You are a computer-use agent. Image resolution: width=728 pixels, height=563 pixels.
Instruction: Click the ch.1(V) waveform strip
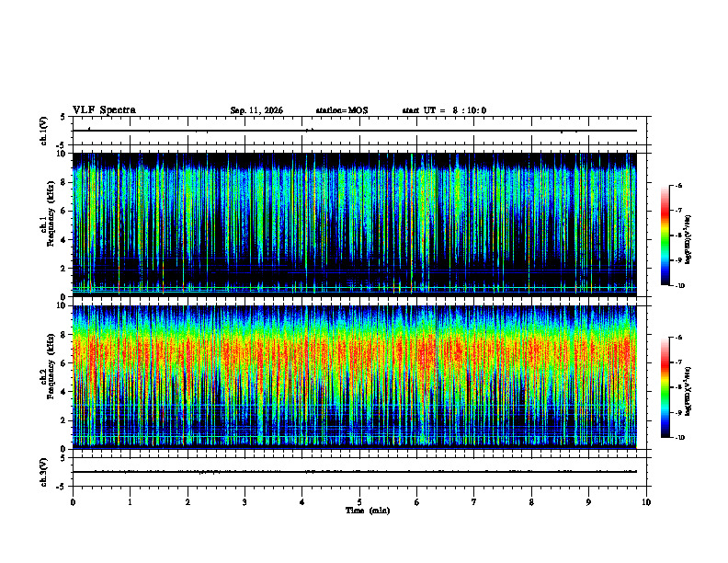(359, 131)
